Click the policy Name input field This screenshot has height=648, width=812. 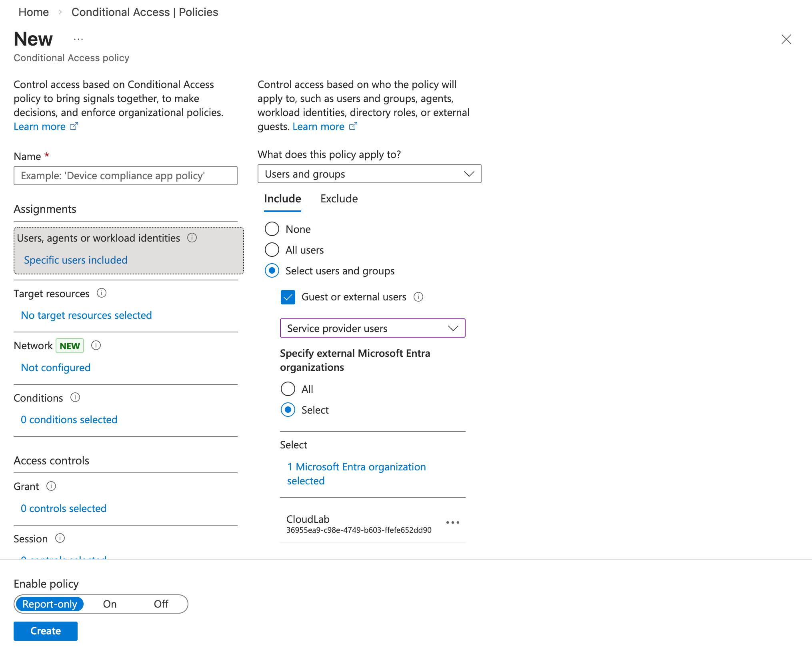(126, 176)
